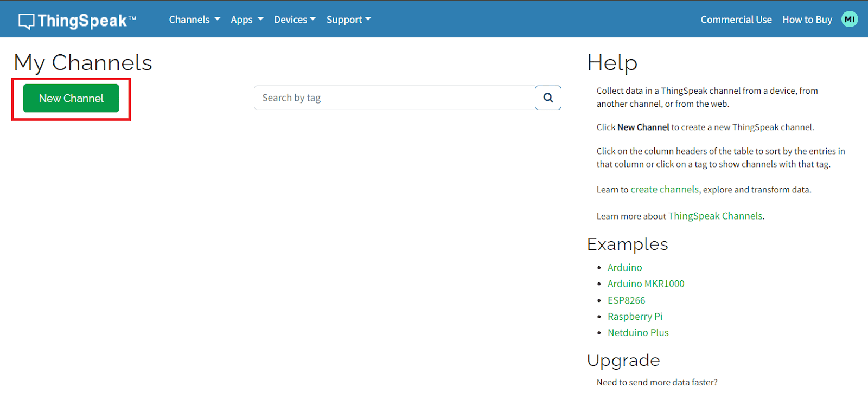Click the magnifying glass search icon
Viewport: 868px width, 399px height.
pos(548,98)
